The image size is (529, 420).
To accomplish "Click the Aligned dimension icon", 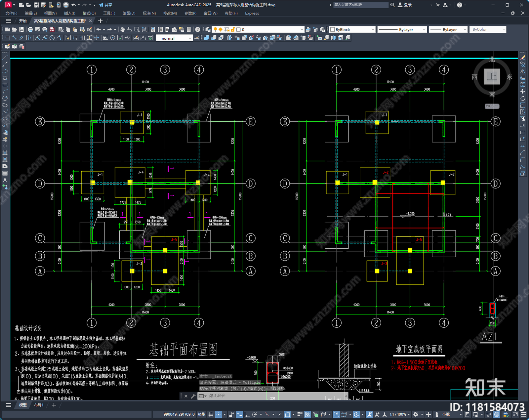I will pyautogui.click(x=15, y=38).
